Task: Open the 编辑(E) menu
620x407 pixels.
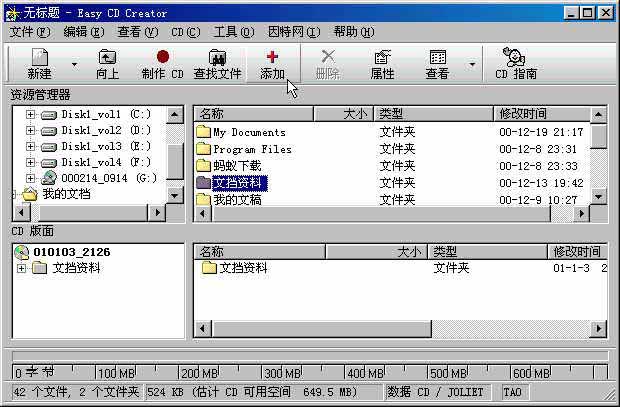Action: tap(84, 32)
